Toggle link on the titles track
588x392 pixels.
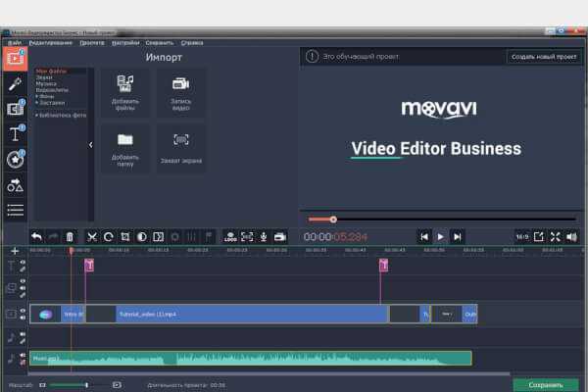[x=23, y=269]
